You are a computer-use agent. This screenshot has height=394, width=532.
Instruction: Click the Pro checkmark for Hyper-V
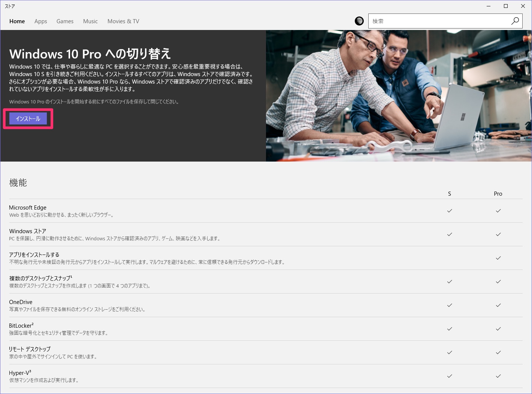coord(498,376)
